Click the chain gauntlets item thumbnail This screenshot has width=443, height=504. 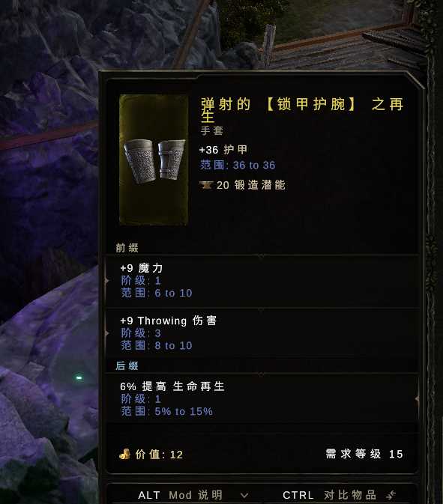point(154,160)
